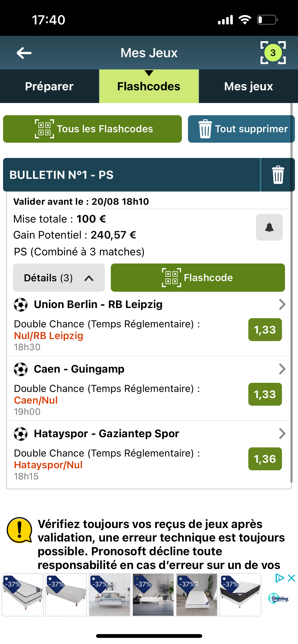Switch to the Préparer tab

click(x=49, y=86)
